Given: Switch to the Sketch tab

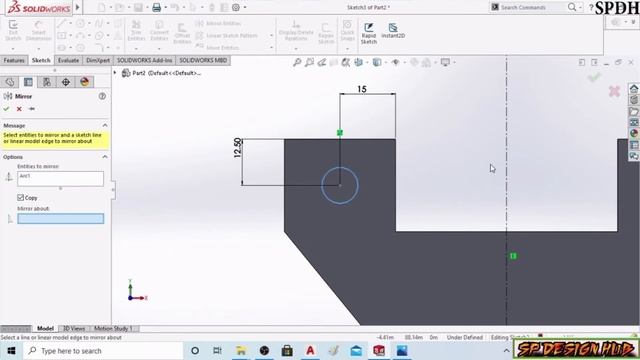Looking at the screenshot, I should (x=41, y=60).
